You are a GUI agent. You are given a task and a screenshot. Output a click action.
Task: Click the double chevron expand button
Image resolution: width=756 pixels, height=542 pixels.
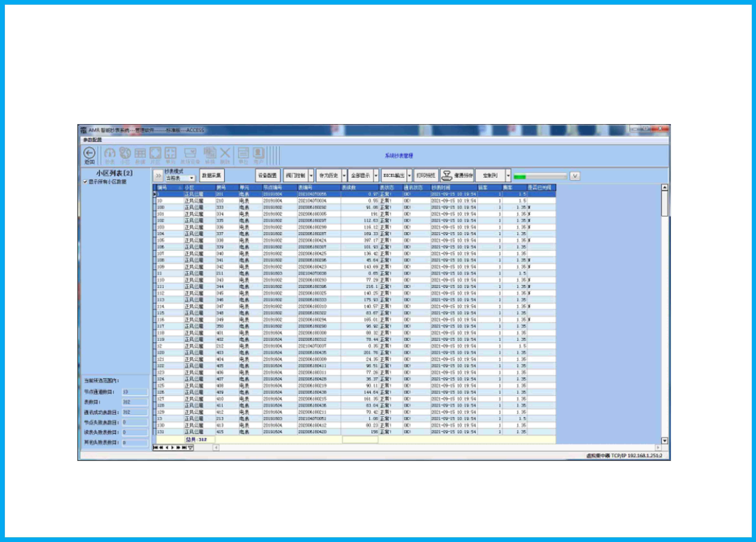(x=158, y=176)
